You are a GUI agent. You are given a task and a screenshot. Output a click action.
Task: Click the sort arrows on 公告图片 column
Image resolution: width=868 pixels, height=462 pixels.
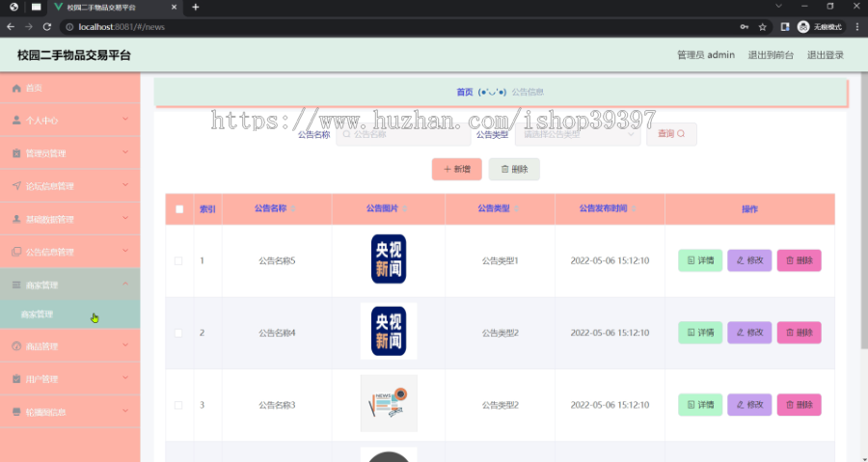coord(405,208)
